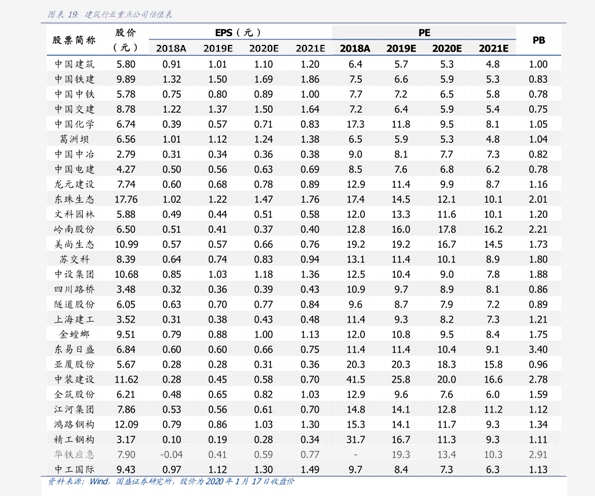Viewport: 595px width, 496px height.
Task: Select the 2019E header under PE
Action: (x=401, y=49)
